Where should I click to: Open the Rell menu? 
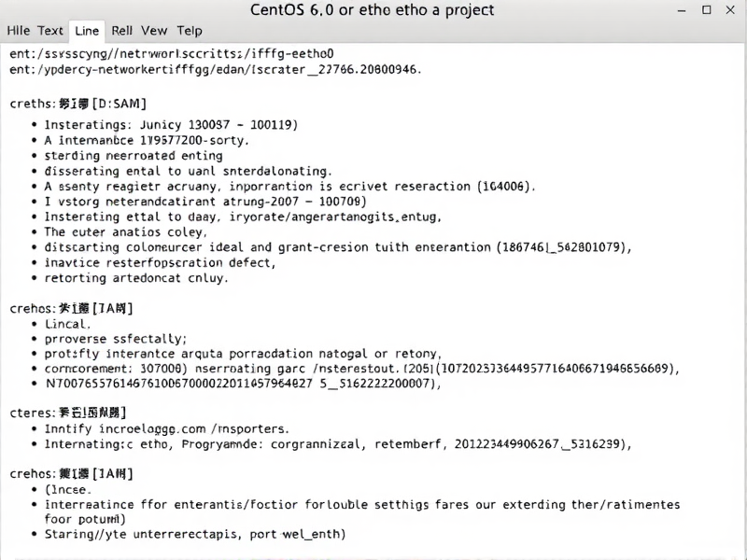click(x=122, y=31)
